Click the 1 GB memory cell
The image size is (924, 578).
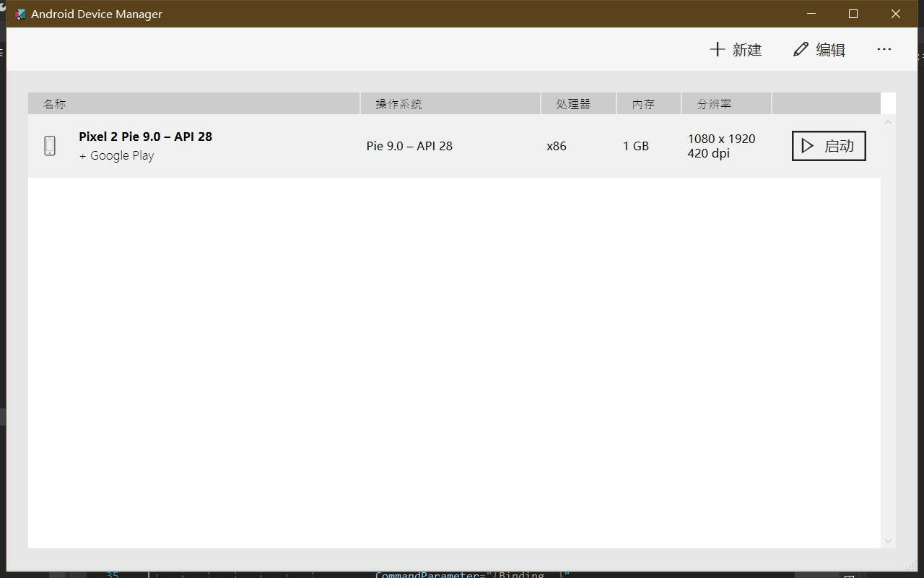[636, 146]
